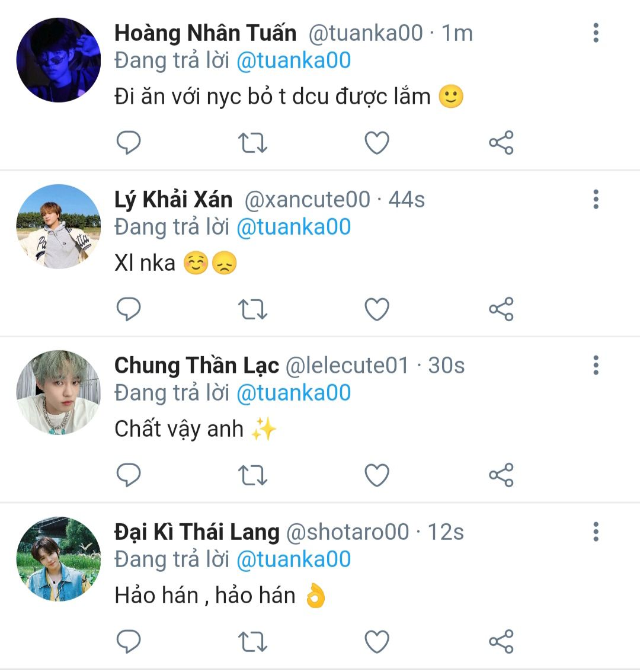Open profile name Đại Kì Thái Lang
The width and height of the screenshot is (640, 672).
tap(197, 532)
